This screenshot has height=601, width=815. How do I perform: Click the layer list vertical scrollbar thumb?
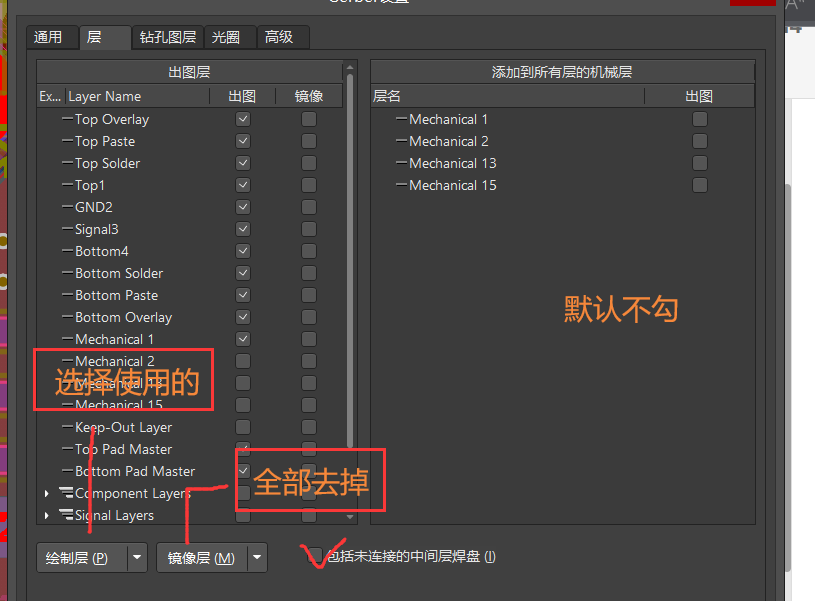pos(350,260)
